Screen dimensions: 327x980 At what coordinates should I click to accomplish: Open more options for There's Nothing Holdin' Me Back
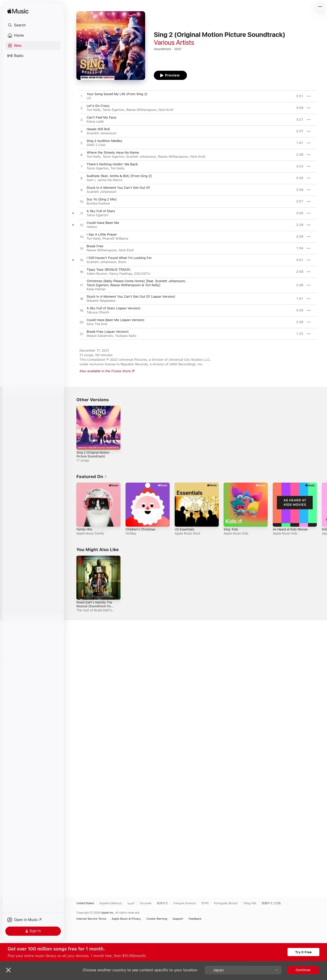(x=309, y=166)
